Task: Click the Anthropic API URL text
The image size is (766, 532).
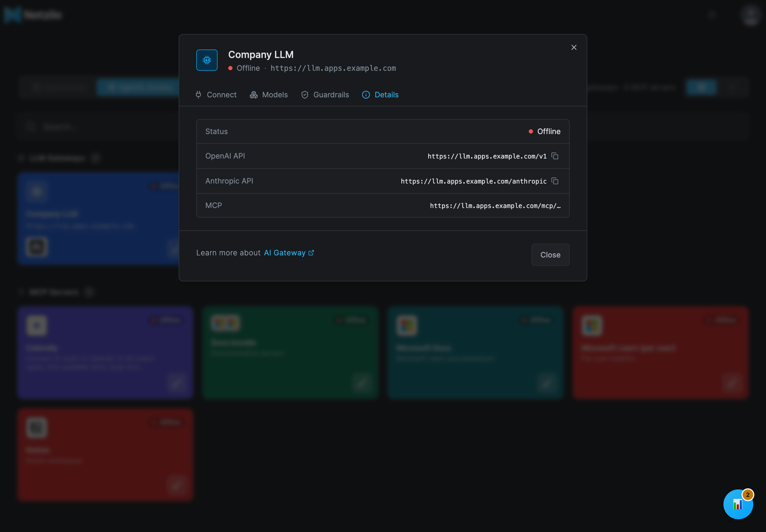Action: coord(473,181)
